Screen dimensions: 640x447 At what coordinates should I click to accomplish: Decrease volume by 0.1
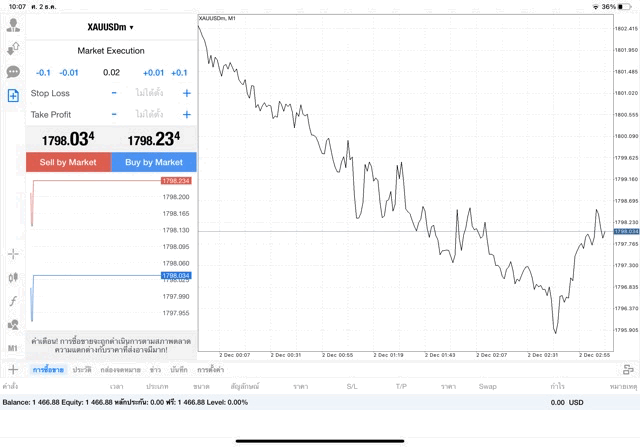click(x=43, y=72)
